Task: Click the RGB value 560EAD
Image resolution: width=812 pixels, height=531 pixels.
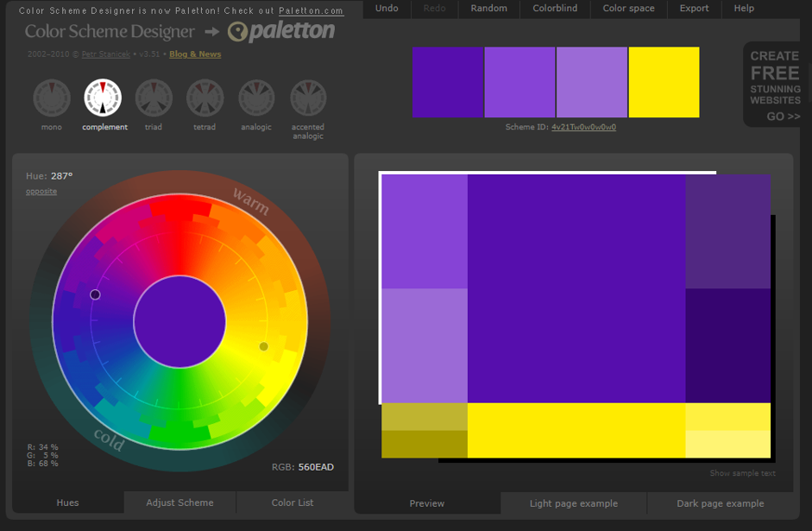Action: pos(316,467)
